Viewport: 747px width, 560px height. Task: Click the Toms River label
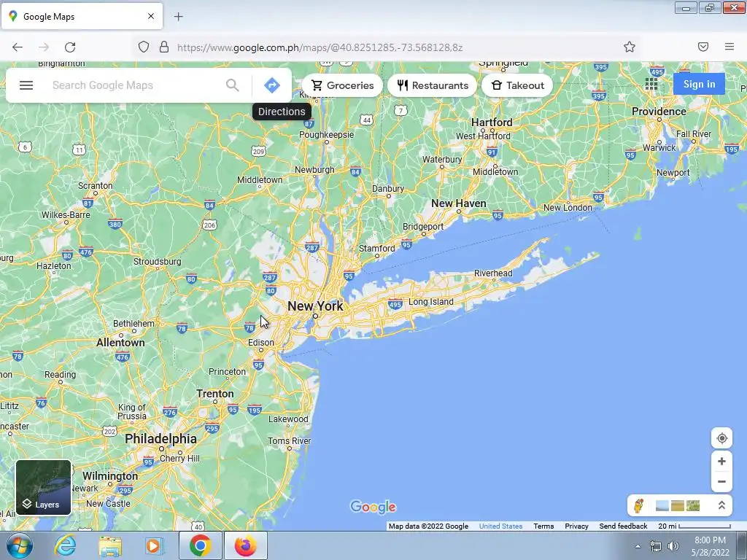click(289, 441)
